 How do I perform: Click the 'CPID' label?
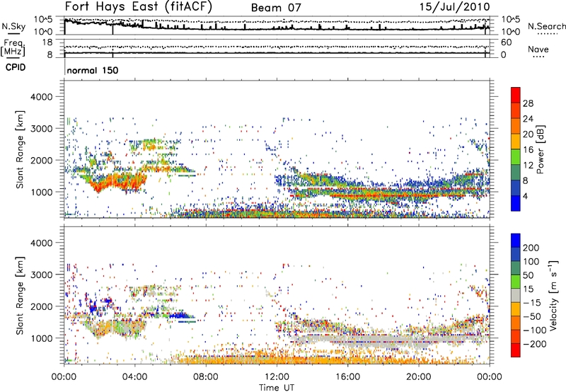click(x=16, y=67)
